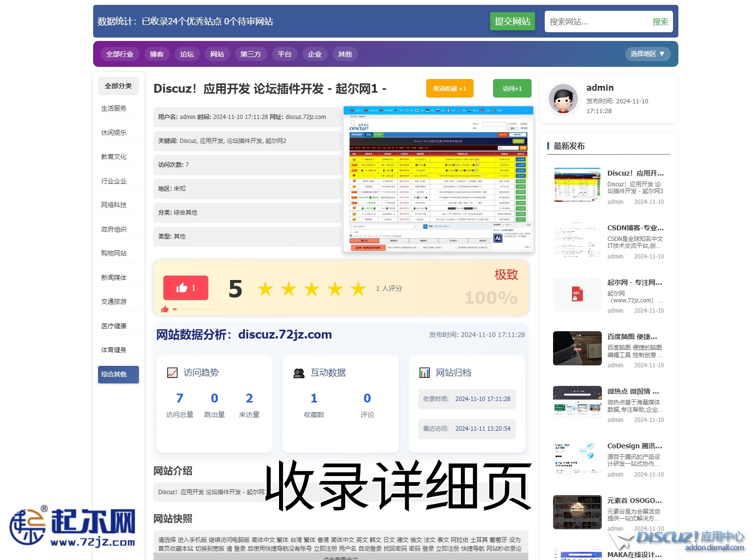The image size is (753, 560).
Task: Click the red thumbs-up like button
Action: 185,288
